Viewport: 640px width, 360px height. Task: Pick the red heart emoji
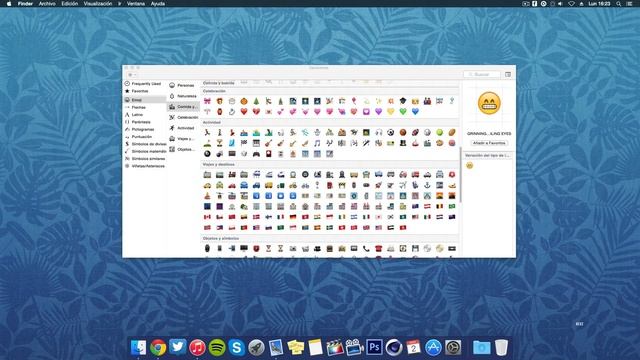(244, 111)
